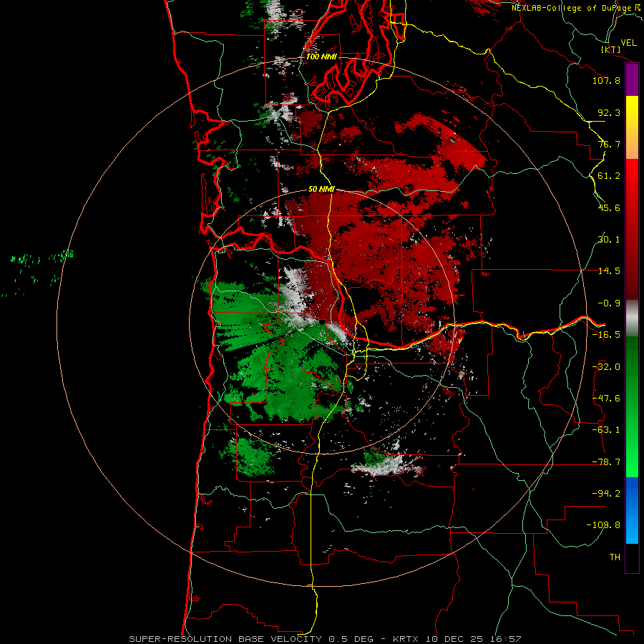Click the 100 NMI range ring label
This screenshot has height=644, width=644.
coord(321,57)
